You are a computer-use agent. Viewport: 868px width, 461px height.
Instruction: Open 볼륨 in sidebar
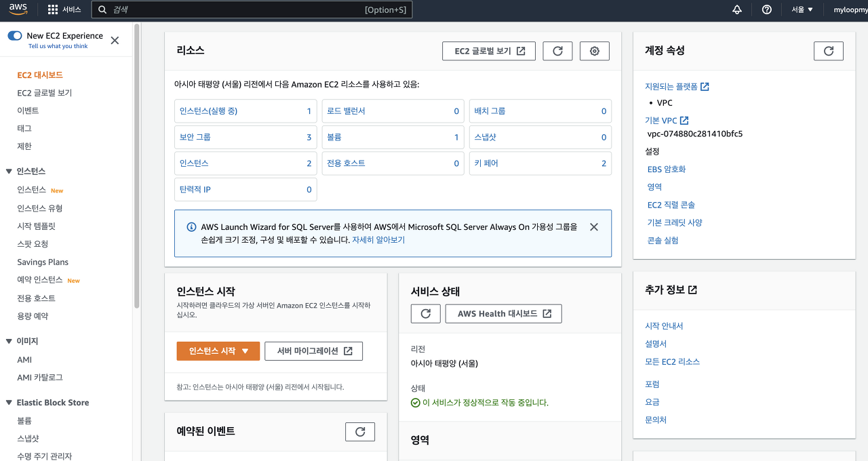[24, 420]
